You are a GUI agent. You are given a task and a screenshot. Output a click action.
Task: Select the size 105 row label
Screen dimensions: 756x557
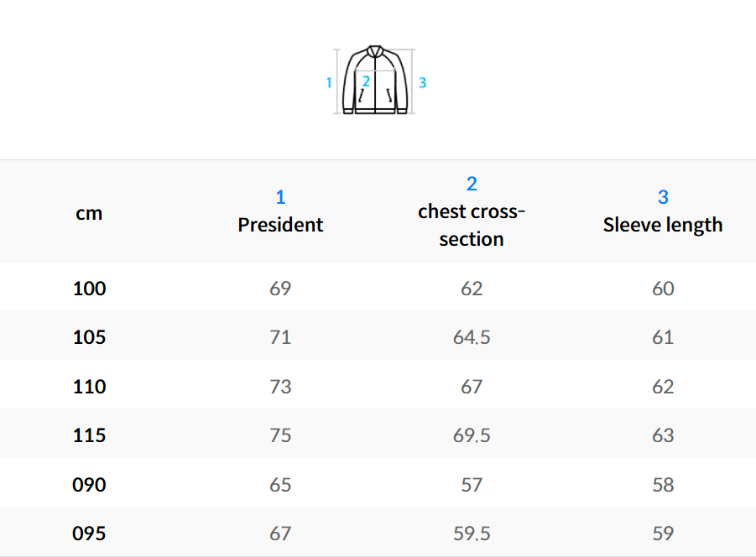pyautogui.click(x=90, y=337)
